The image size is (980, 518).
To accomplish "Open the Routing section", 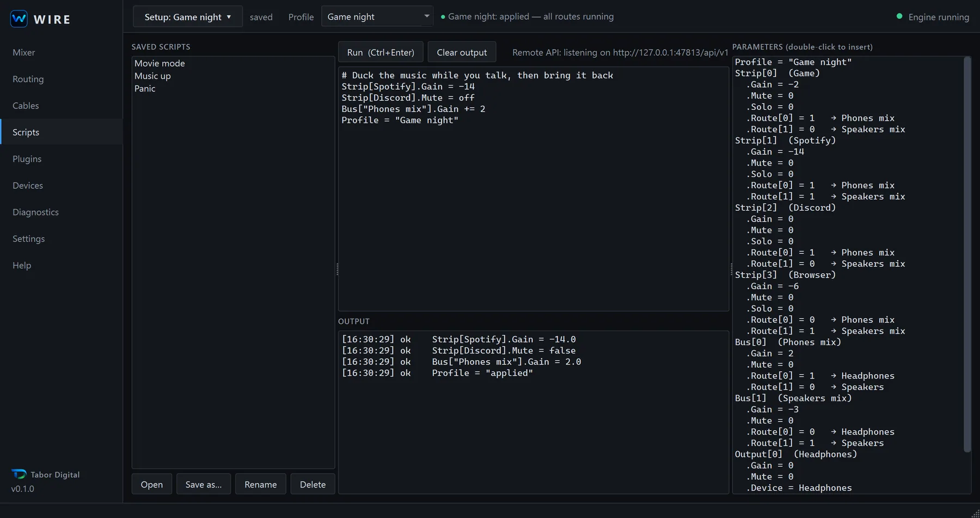I will pyautogui.click(x=61, y=79).
